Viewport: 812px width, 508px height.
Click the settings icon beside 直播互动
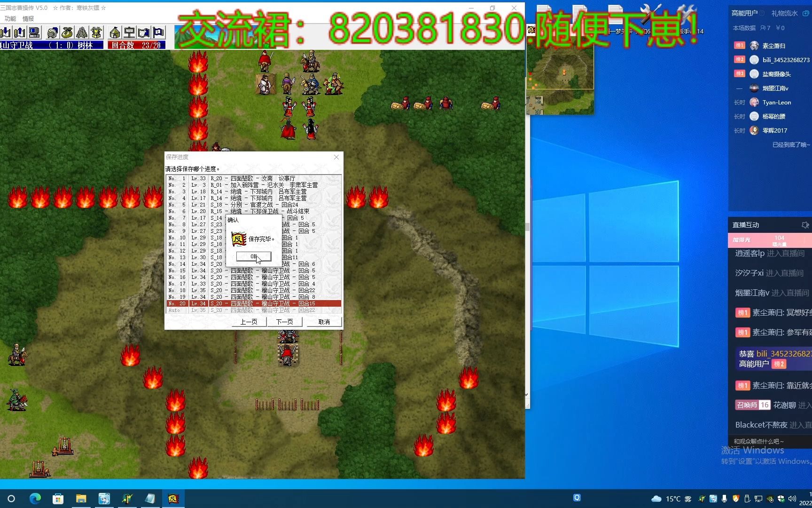[x=805, y=225]
